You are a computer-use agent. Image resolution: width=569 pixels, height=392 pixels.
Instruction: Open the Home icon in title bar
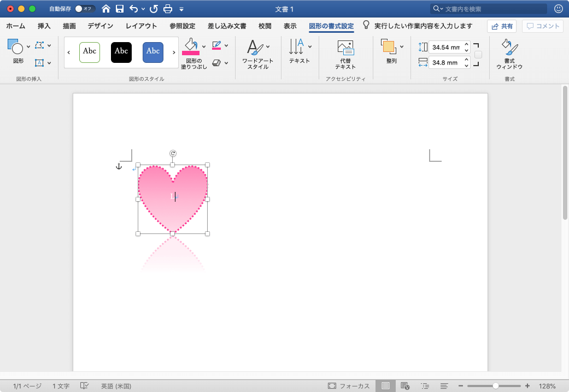(105, 9)
